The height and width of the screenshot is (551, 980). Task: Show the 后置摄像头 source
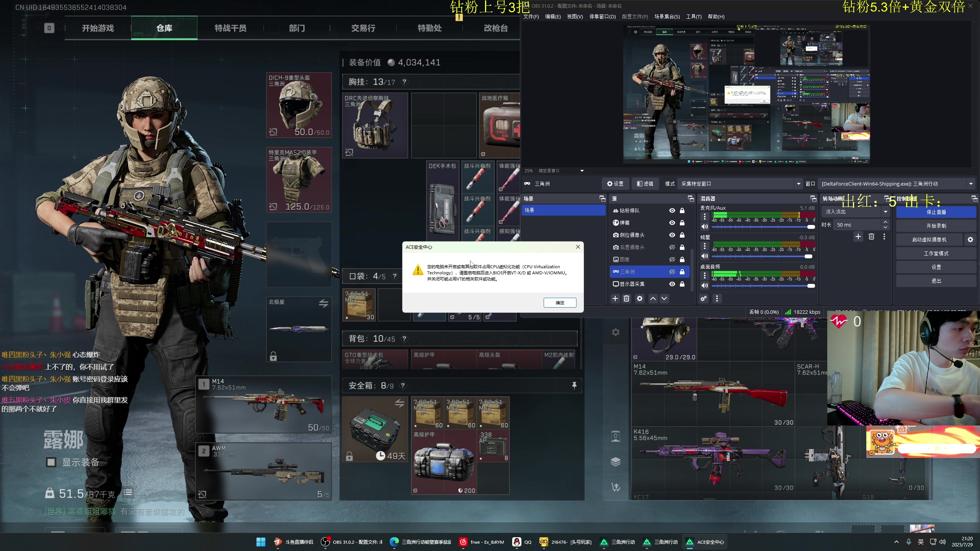tap(672, 247)
